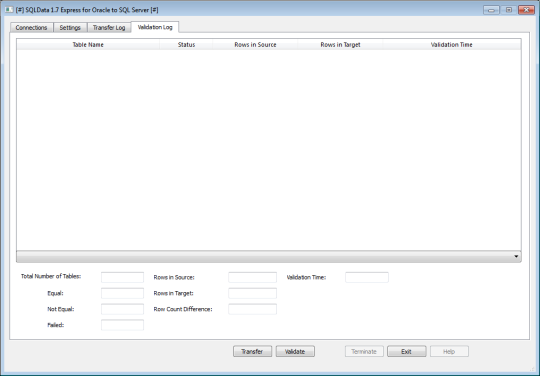Image resolution: width=540 pixels, height=376 pixels.
Task: Sort by Table Name column header
Action: 88,44
